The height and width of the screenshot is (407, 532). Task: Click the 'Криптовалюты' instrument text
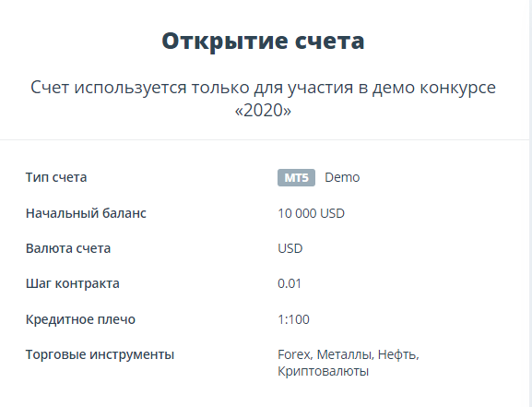323,371
